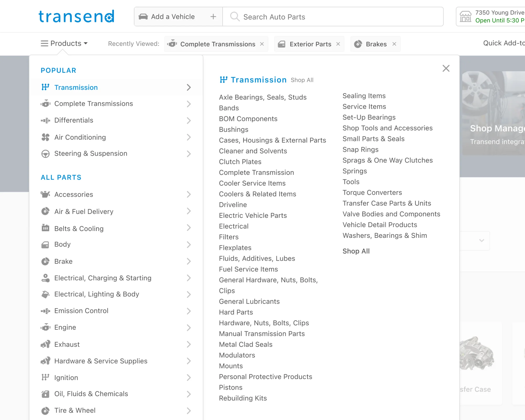
Task: Expand the Differentials category chevron
Action: [x=188, y=120]
